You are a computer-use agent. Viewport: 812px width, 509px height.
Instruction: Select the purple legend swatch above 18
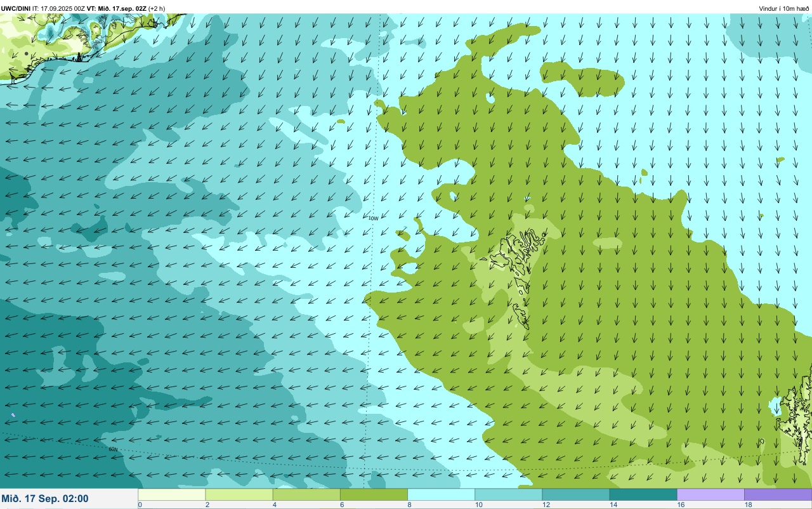778,494
